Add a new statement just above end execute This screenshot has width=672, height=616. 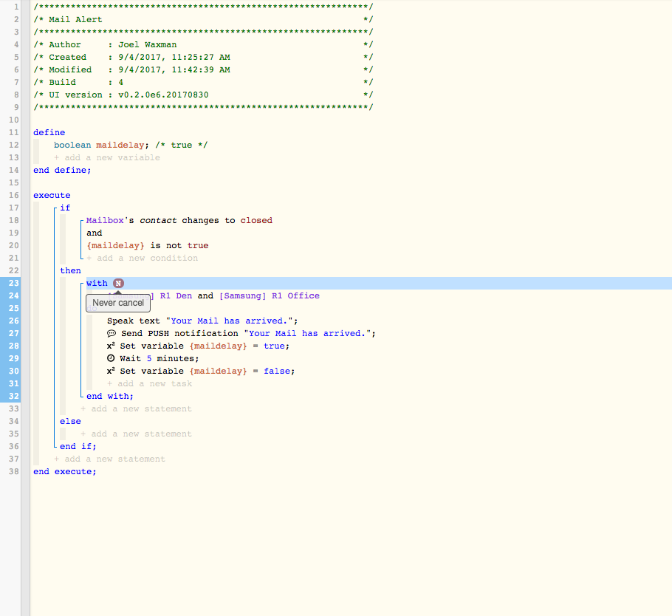110,459
